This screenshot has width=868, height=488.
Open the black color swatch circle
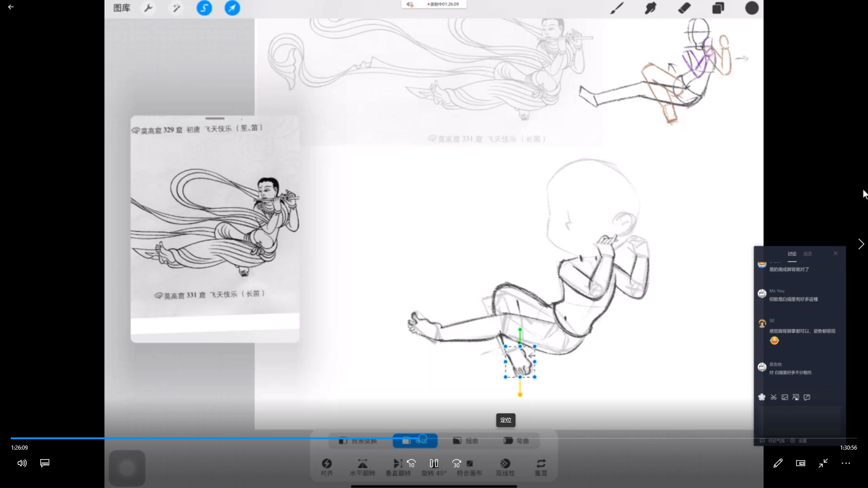[x=751, y=8]
